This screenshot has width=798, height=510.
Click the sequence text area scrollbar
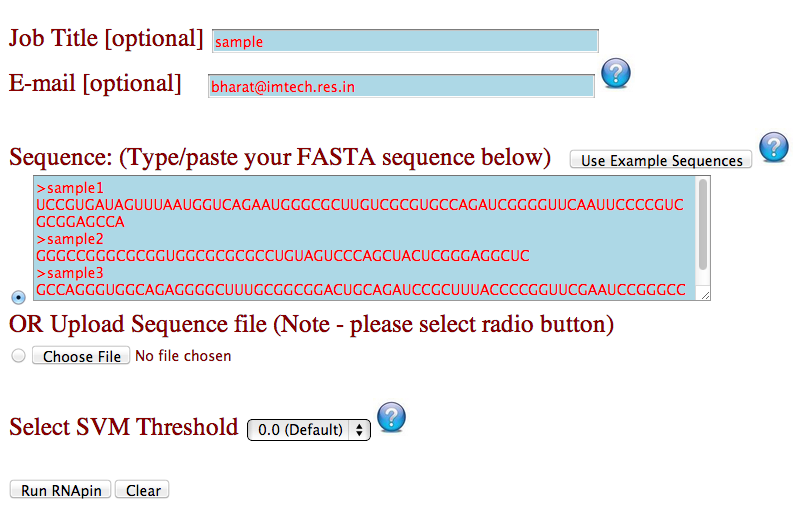coord(703,225)
